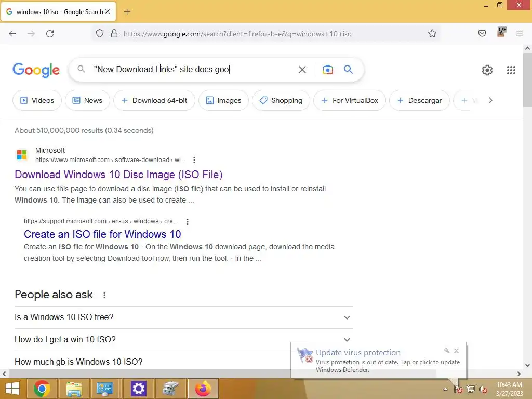Click the Google logo

click(36, 70)
